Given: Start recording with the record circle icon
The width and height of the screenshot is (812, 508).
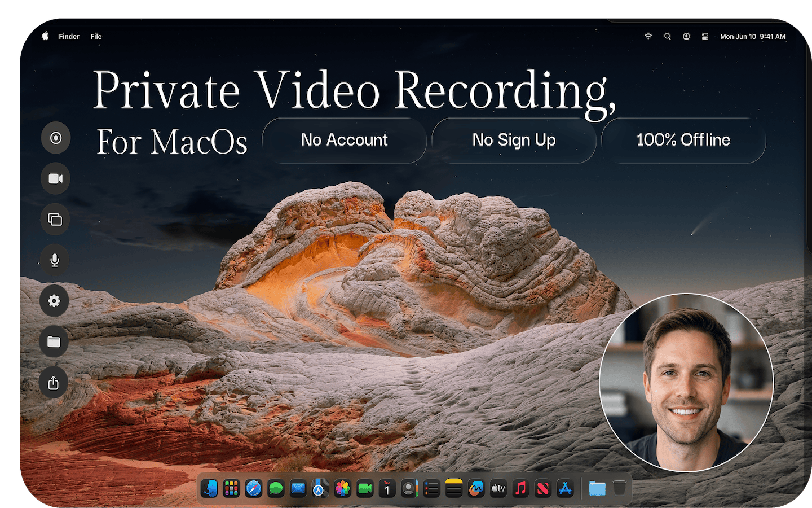Looking at the screenshot, I should (56, 138).
